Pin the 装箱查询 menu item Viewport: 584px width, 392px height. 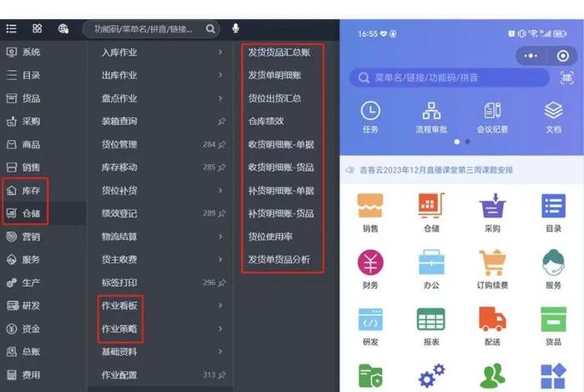click(x=222, y=122)
